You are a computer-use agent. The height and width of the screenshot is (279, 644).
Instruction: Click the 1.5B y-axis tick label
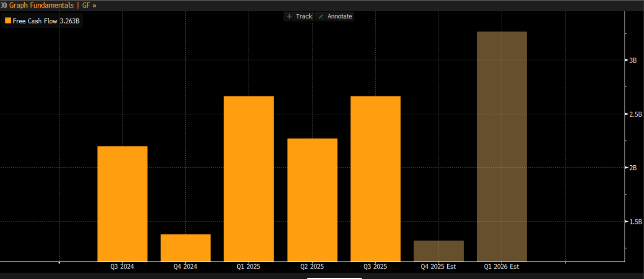click(634, 222)
